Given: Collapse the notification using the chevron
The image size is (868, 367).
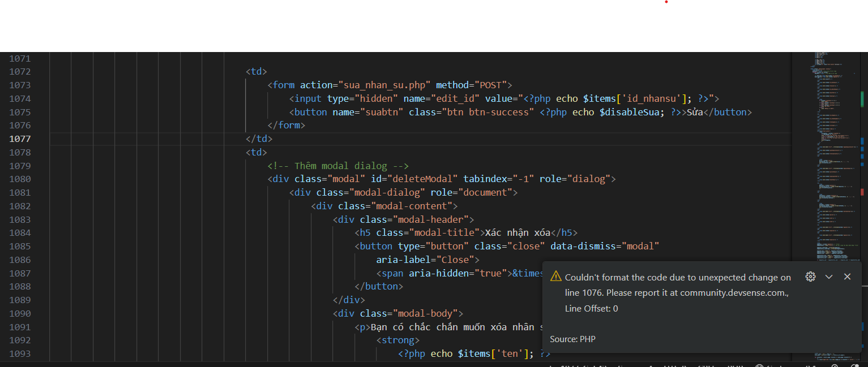Looking at the screenshot, I should [x=829, y=277].
